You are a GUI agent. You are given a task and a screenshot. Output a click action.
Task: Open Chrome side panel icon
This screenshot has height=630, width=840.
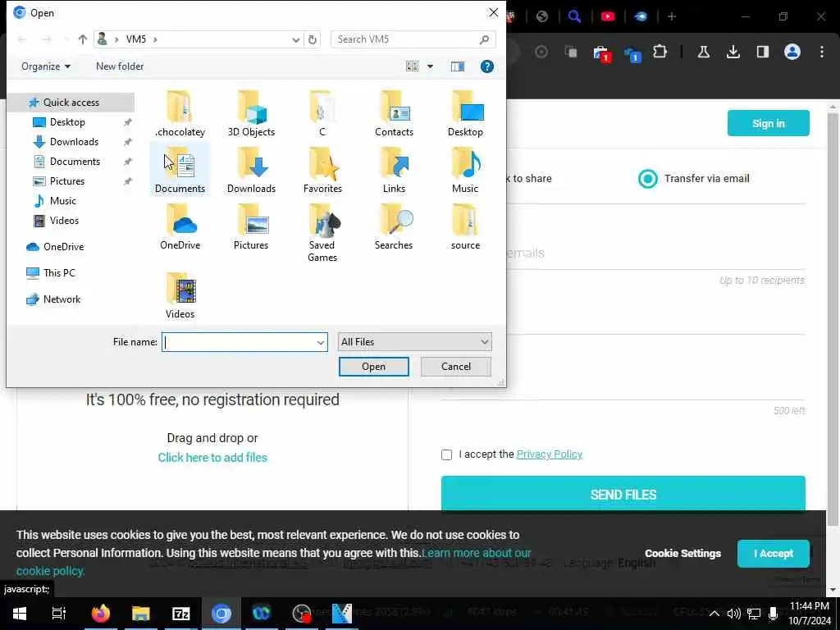pyautogui.click(x=762, y=52)
